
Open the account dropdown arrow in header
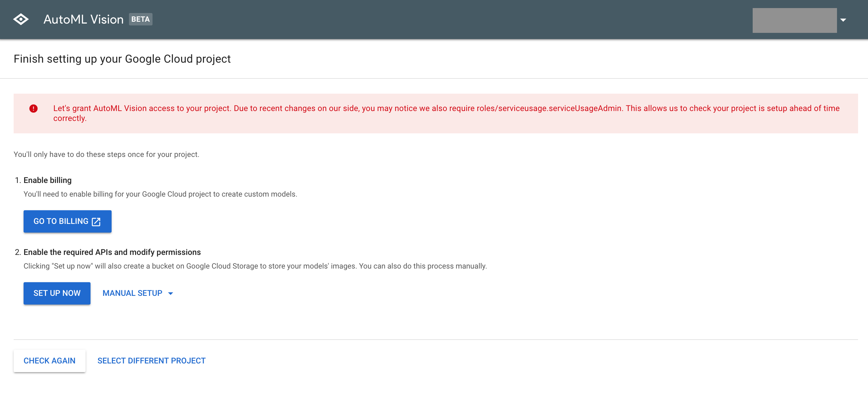click(843, 20)
